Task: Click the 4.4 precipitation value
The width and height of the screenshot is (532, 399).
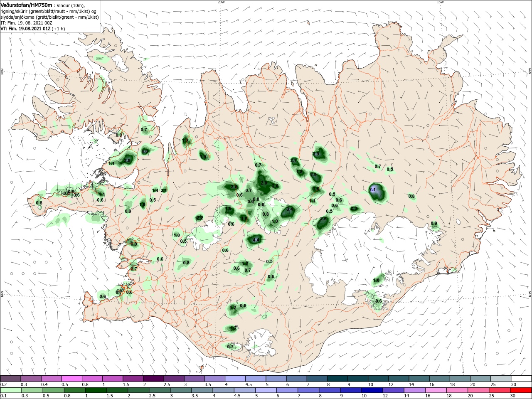Action: [256, 240]
